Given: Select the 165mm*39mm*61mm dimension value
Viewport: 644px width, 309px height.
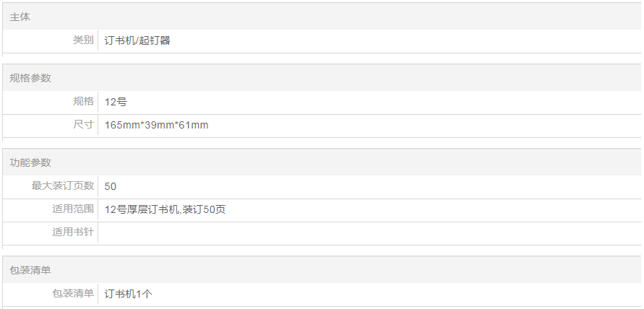Looking at the screenshot, I should point(156,125).
